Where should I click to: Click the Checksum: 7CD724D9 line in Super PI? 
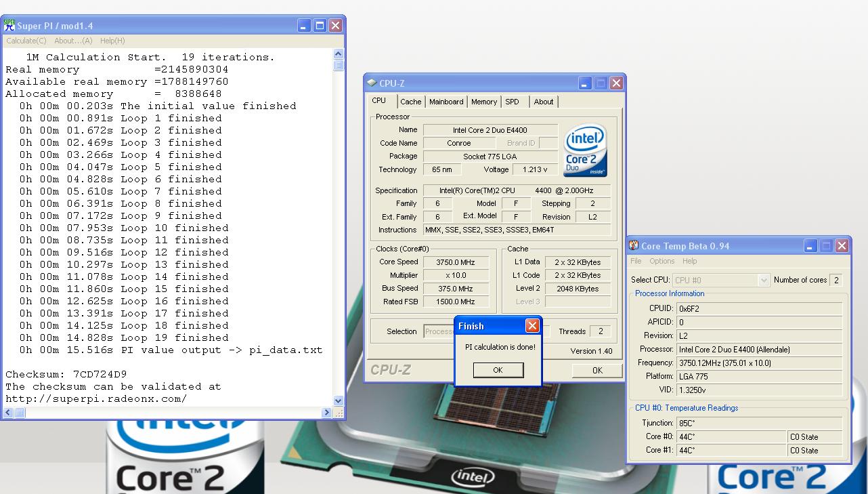coord(66,374)
